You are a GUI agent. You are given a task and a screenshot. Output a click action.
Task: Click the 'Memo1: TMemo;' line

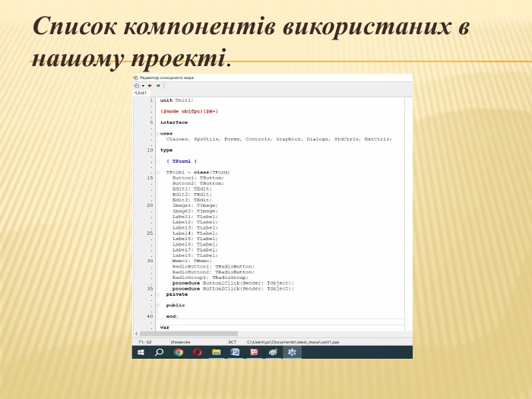coord(192,261)
